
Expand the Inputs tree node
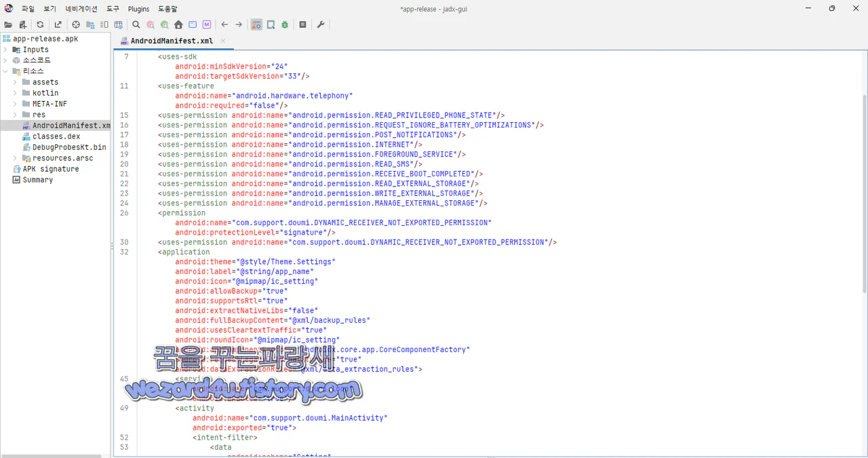click(x=5, y=50)
